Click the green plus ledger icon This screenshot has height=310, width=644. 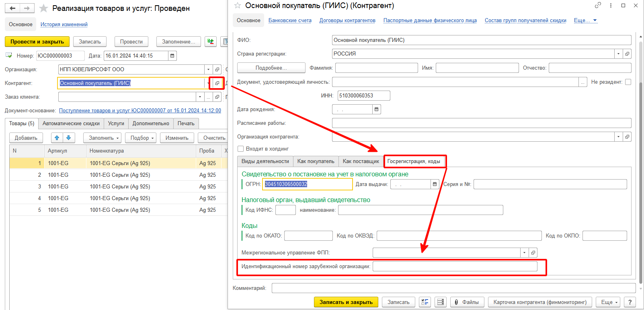pos(211,41)
